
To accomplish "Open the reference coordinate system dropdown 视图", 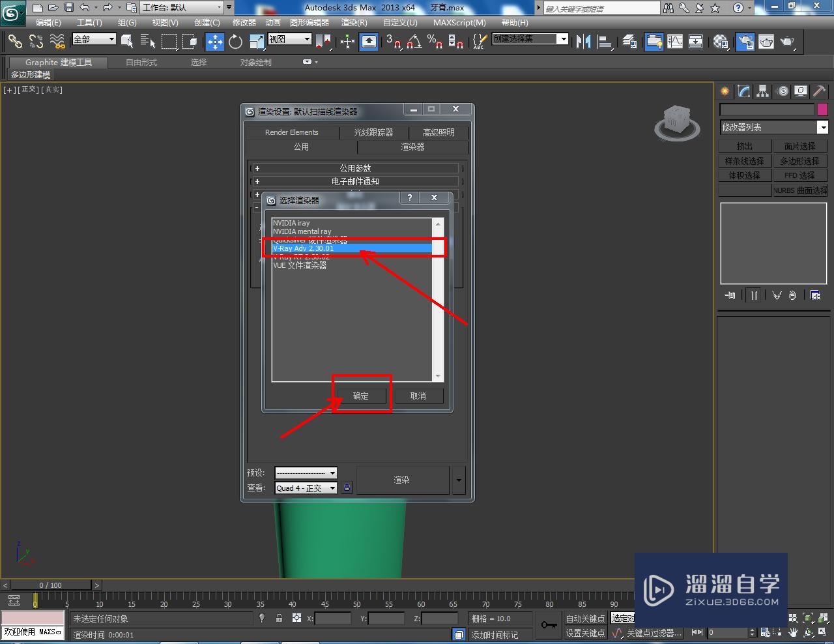I will [290, 39].
